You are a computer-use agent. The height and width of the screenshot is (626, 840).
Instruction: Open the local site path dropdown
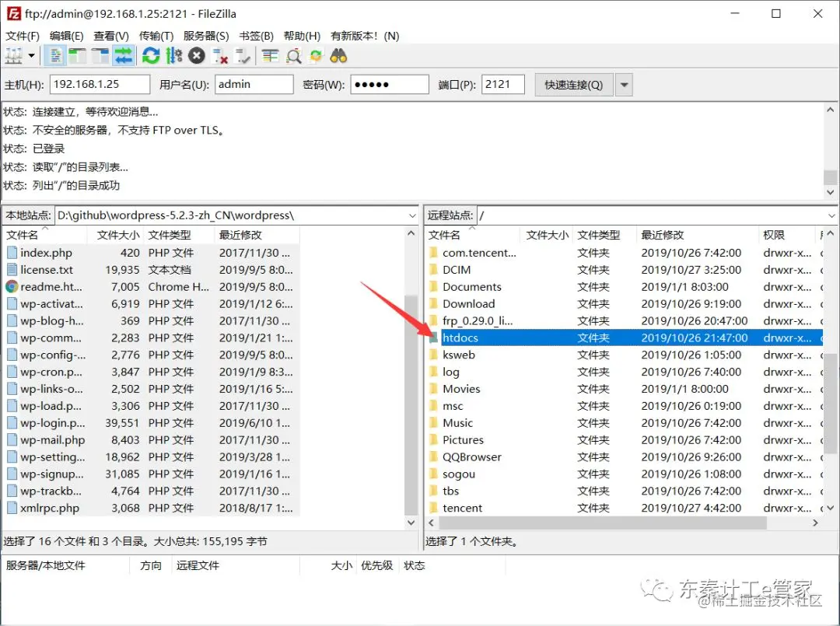click(413, 215)
